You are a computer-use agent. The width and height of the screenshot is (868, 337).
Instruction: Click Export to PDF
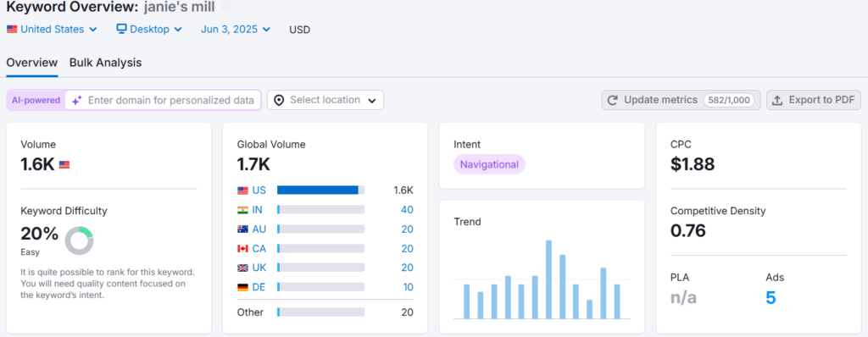tap(813, 100)
